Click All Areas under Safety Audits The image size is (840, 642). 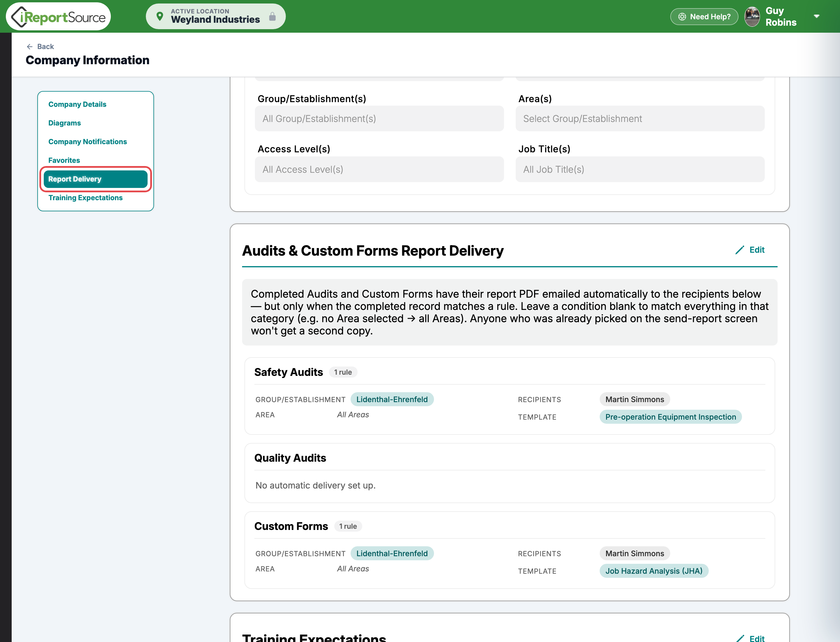point(353,415)
